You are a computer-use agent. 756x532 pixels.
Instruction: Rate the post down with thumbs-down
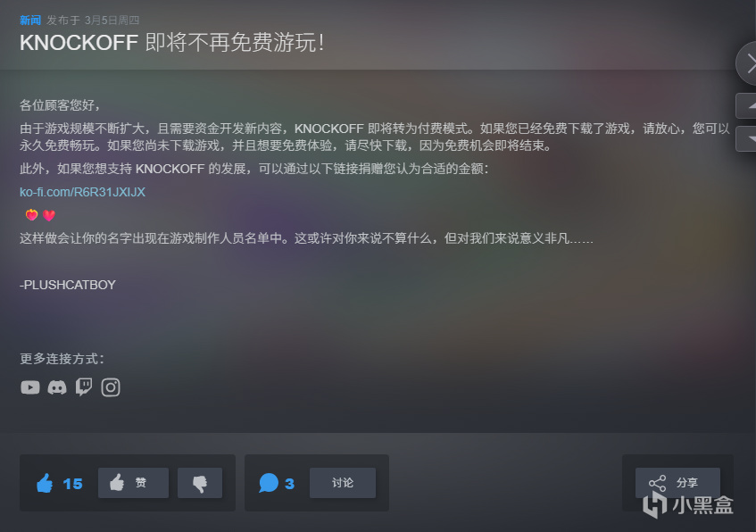(x=200, y=483)
